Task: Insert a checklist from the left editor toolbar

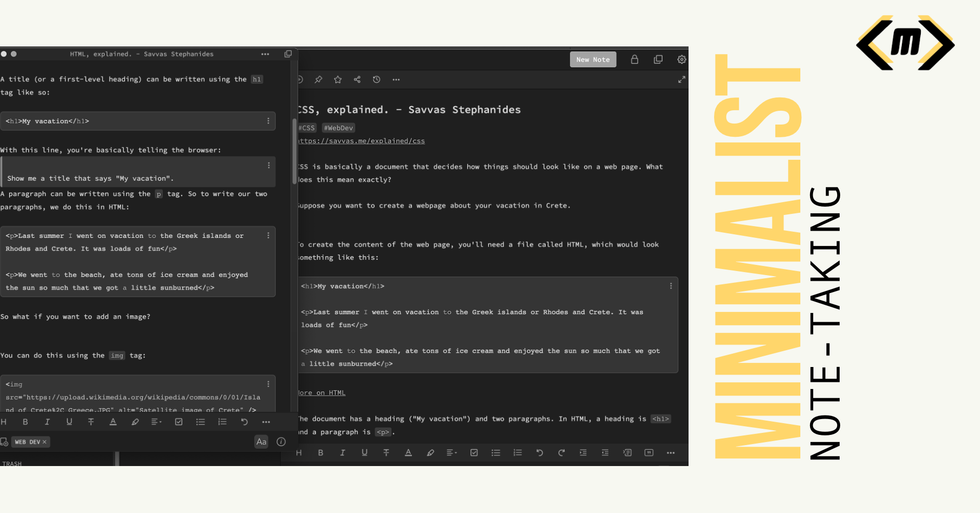Action: click(179, 422)
